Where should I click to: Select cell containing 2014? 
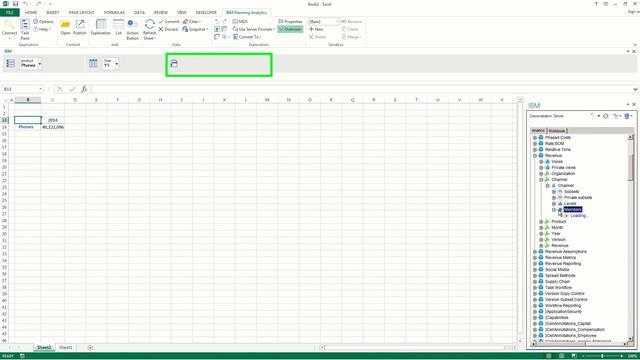[x=53, y=120]
